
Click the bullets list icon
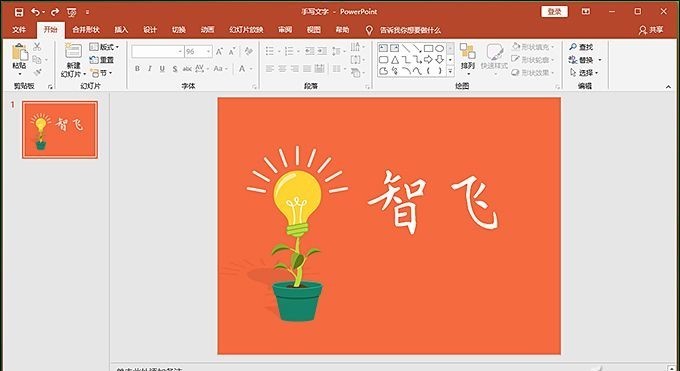pyautogui.click(x=271, y=51)
